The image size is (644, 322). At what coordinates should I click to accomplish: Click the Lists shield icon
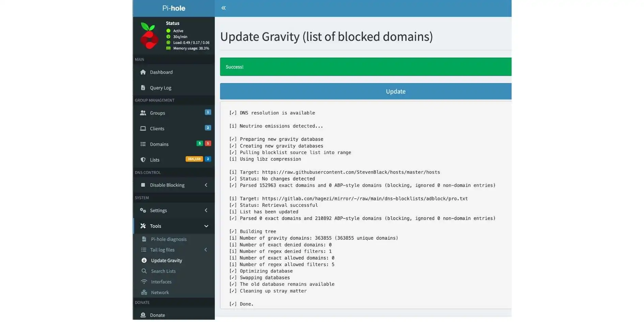click(143, 160)
